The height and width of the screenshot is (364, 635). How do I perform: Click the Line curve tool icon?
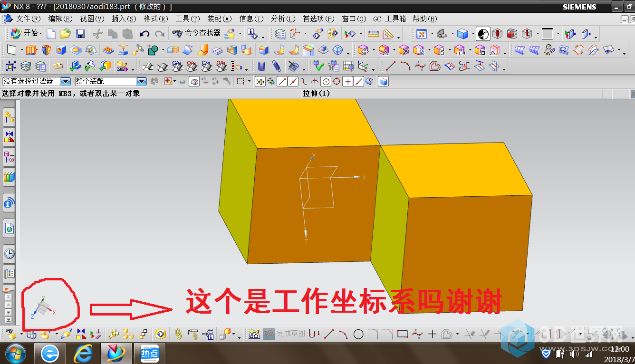point(391,66)
